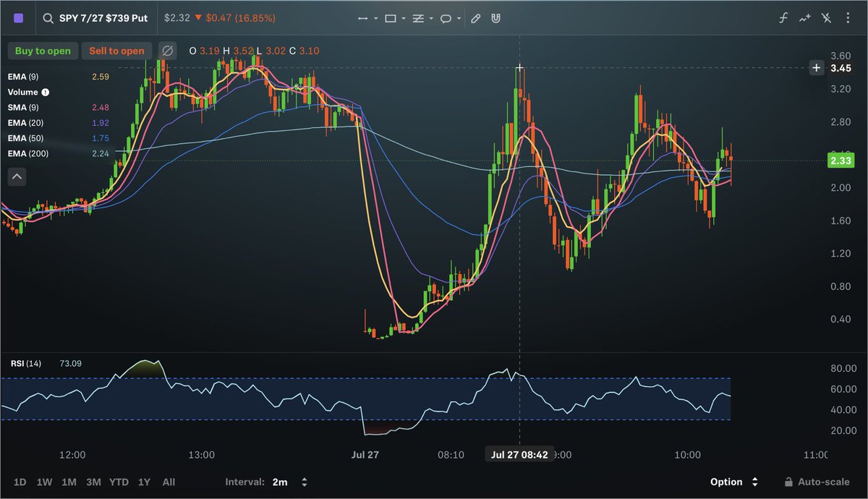Image resolution: width=868 pixels, height=499 pixels.
Task: Select the 3M time range
Action: coord(93,482)
